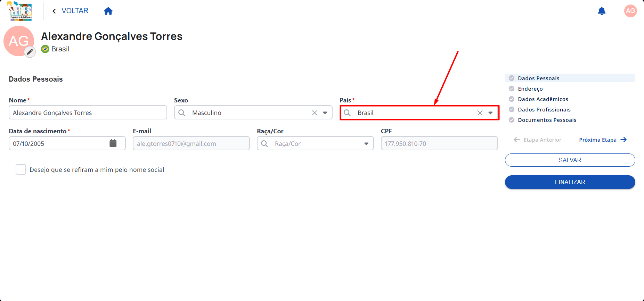This screenshot has width=644, height=301.
Task: Expand the Sexo dropdown arrow
Action: tap(325, 113)
